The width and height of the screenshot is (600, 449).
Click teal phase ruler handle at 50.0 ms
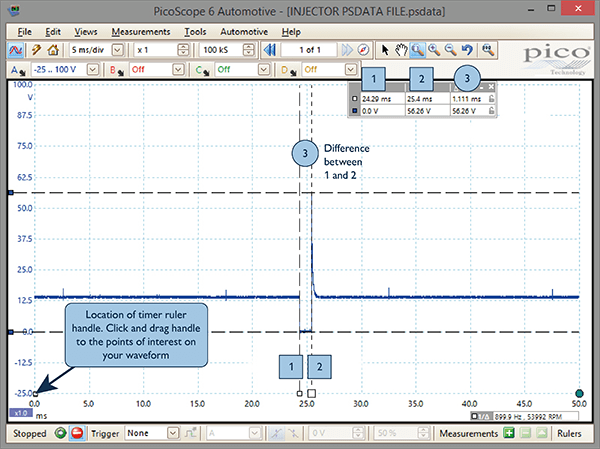tap(579, 393)
